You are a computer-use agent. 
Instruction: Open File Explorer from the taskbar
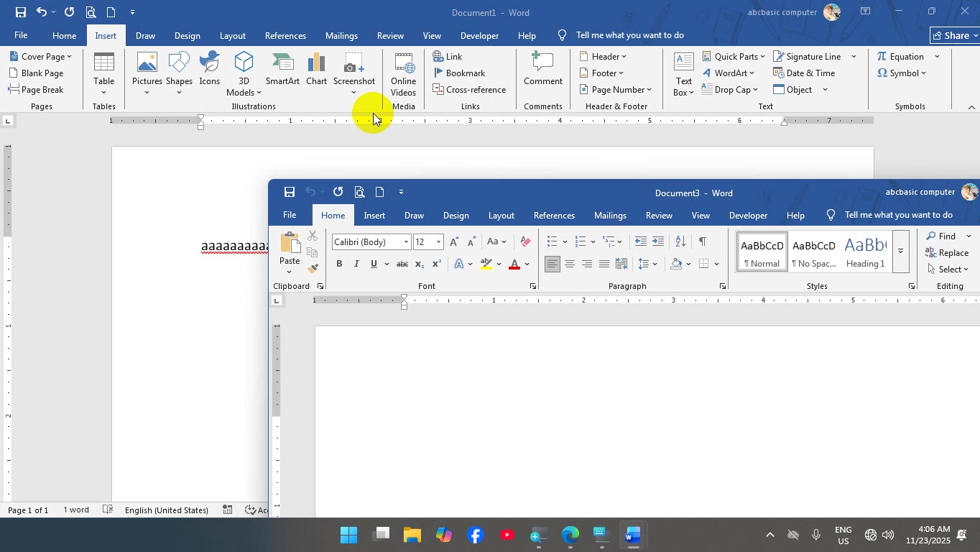pos(412,535)
